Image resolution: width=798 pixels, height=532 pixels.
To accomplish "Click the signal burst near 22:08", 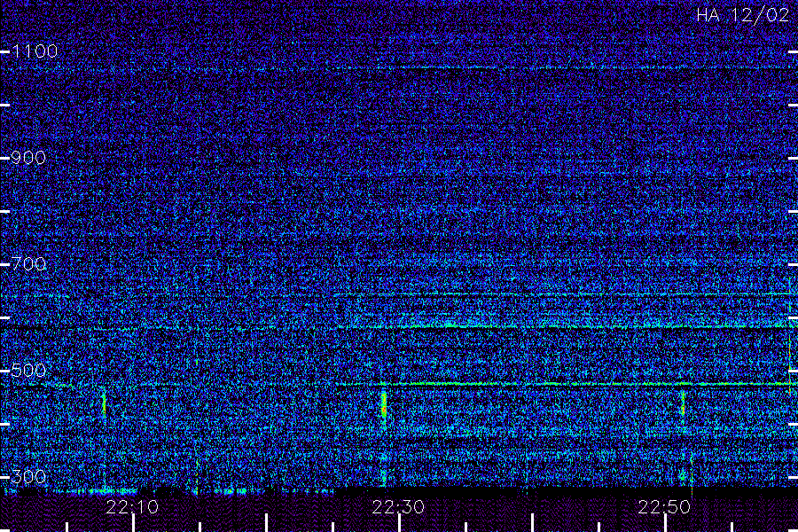I will tap(104, 405).
